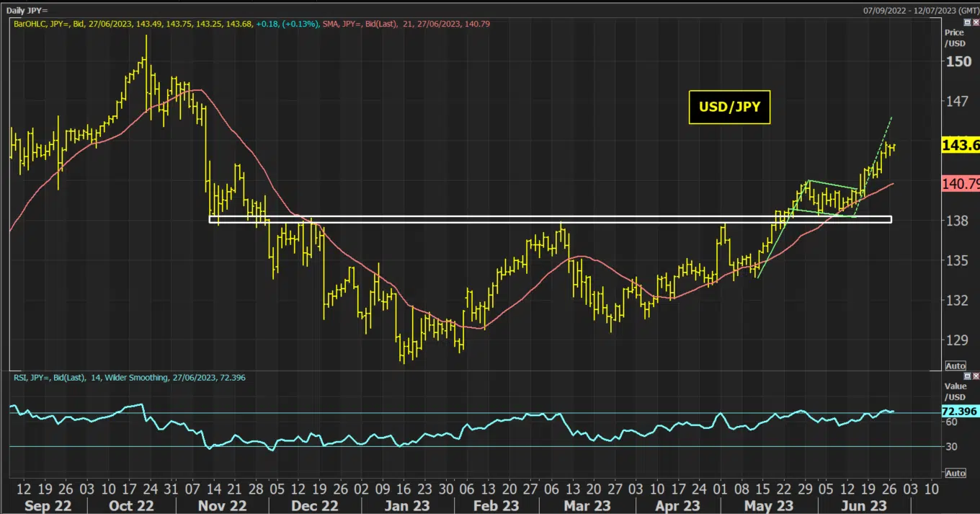Viewport: 980px width, 514px height.
Task: Select the RSI Wilder Smoothing legend text
Action: click(x=130, y=377)
